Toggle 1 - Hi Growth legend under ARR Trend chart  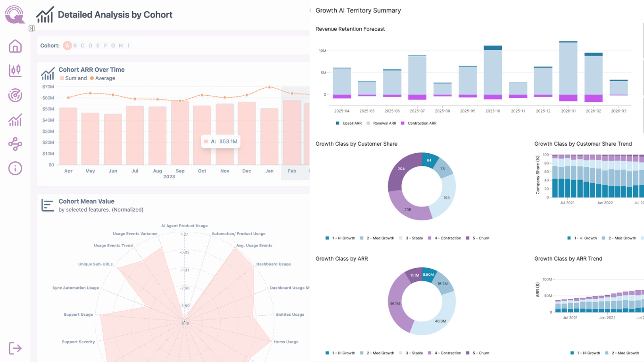(585, 353)
